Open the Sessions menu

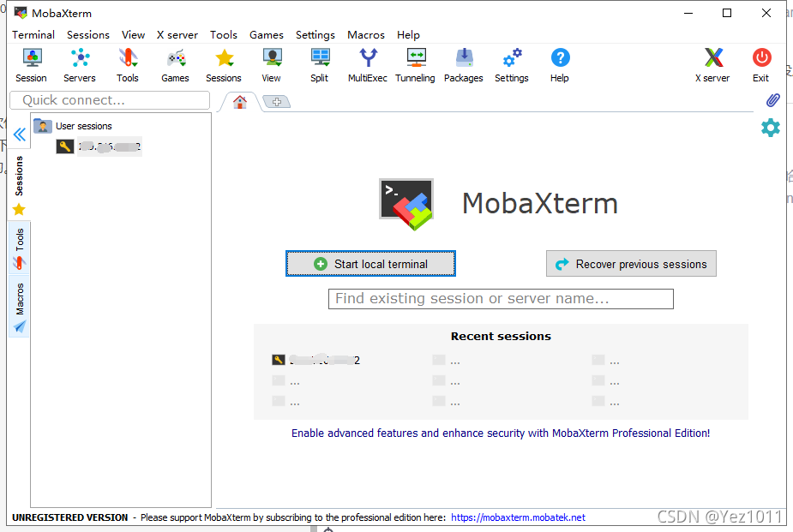pyautogui.click(x=88, y=35)
